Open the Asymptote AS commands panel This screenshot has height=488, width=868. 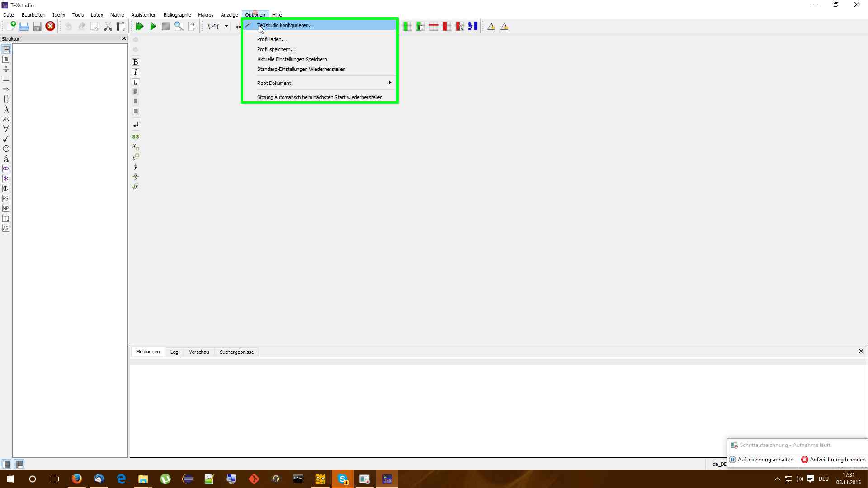point(6,228)
